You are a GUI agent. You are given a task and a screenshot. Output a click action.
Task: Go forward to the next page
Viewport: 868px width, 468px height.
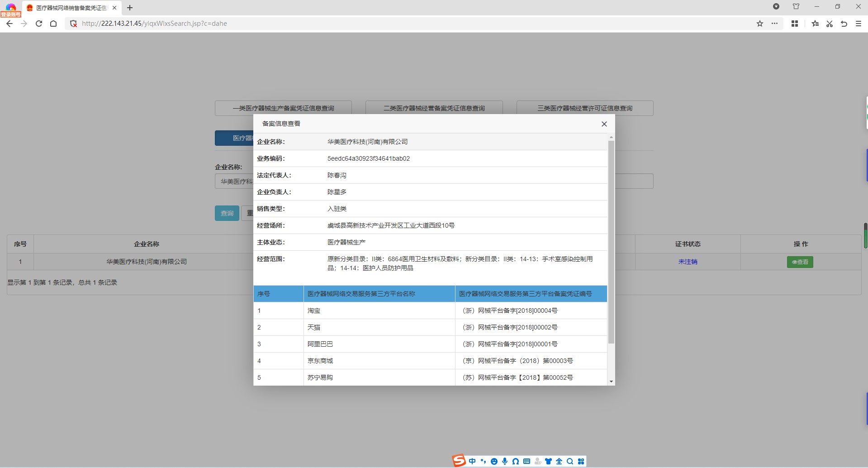pos(24,24)
